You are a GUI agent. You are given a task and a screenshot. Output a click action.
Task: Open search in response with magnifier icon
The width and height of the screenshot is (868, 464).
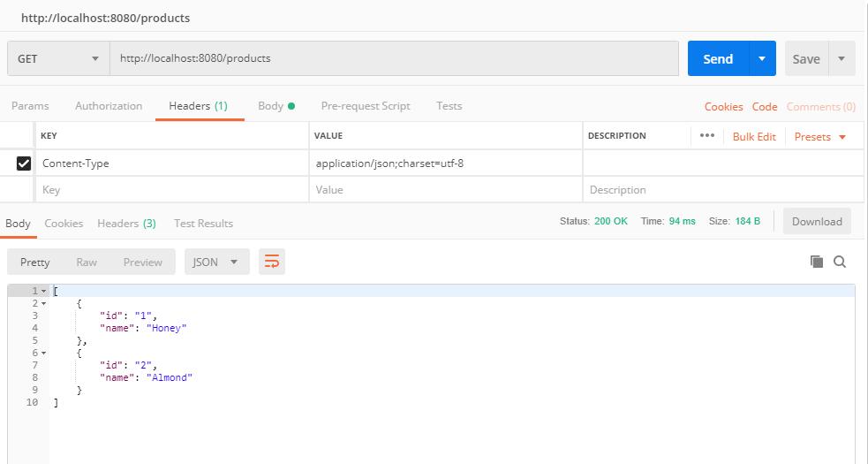(840, 262)
